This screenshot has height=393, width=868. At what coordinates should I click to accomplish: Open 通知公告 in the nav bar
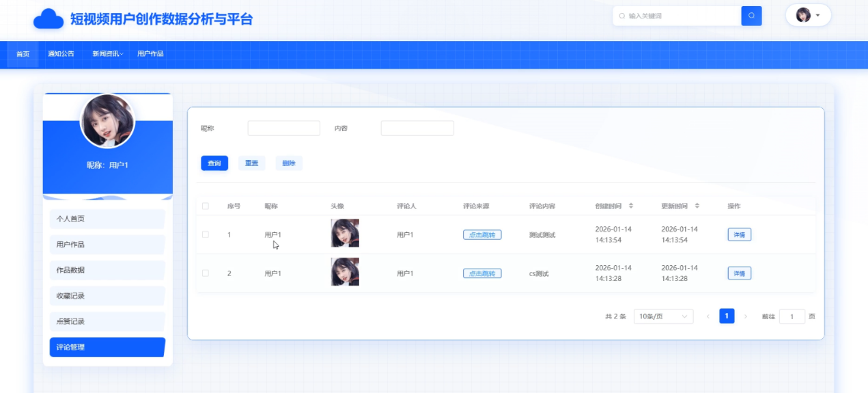(61, 54)
